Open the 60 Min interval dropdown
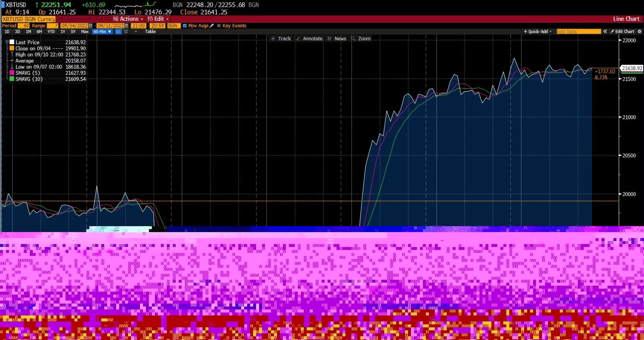 tap(102, 31)
